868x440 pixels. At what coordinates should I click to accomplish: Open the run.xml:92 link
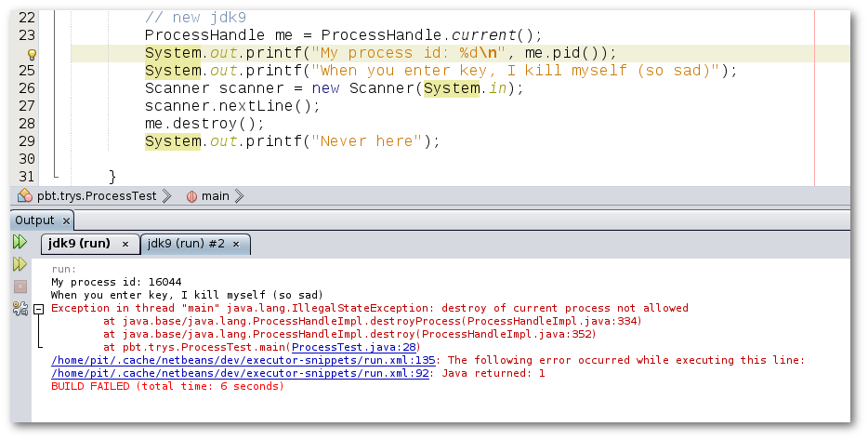coord(240,374)
